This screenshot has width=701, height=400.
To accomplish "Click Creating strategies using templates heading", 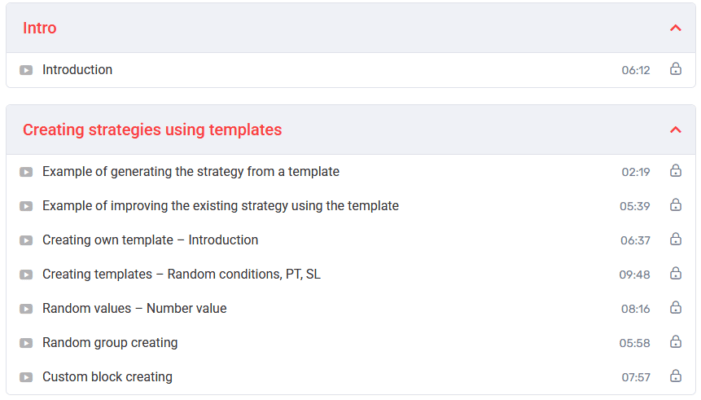I will [152, 130].
